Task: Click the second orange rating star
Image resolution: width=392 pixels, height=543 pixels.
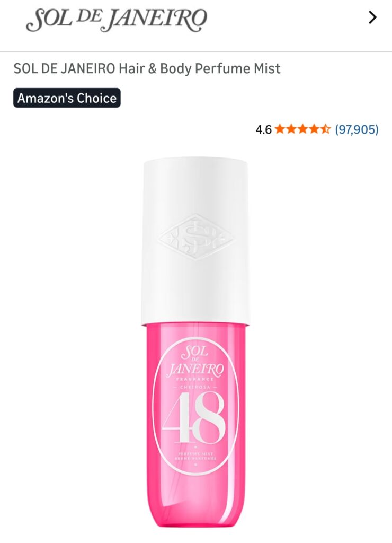Action: pos(291,129)
